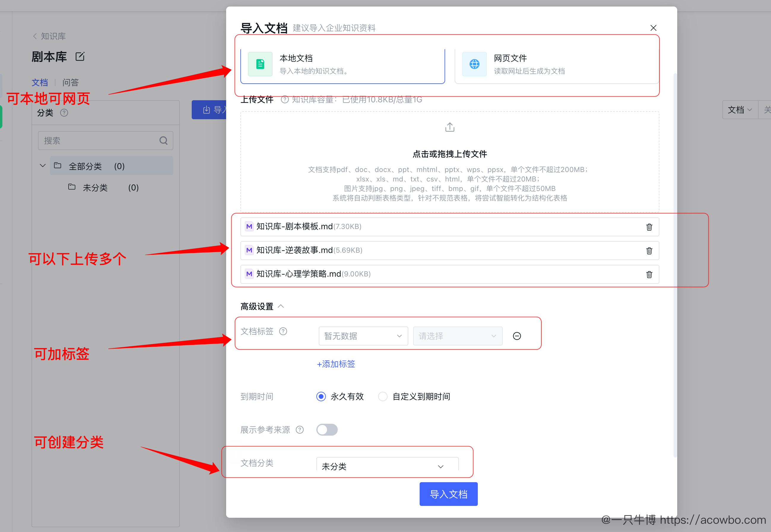Delete the 知识库-剧本模板.md file
Screen dimensions: 771x532
pyautogui.click(x=649, y=227)
